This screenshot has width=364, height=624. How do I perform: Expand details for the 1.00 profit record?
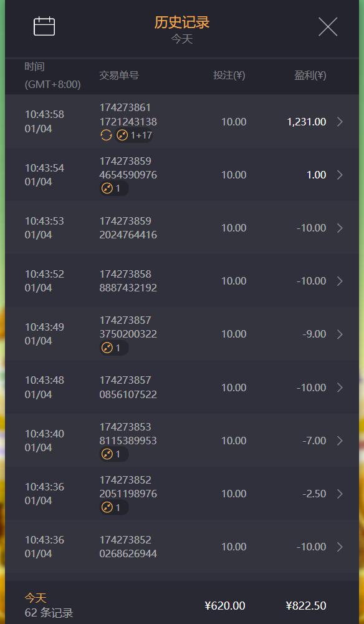(340, 175)
